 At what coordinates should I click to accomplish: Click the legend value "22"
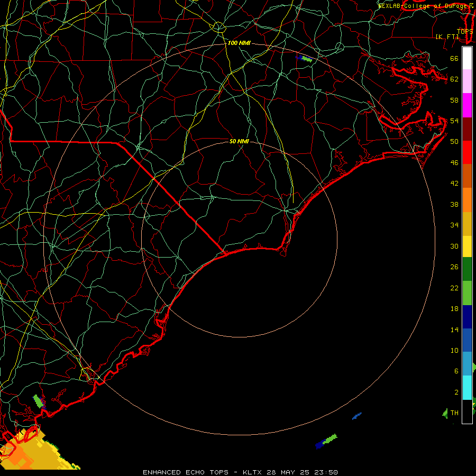(454, 288)
